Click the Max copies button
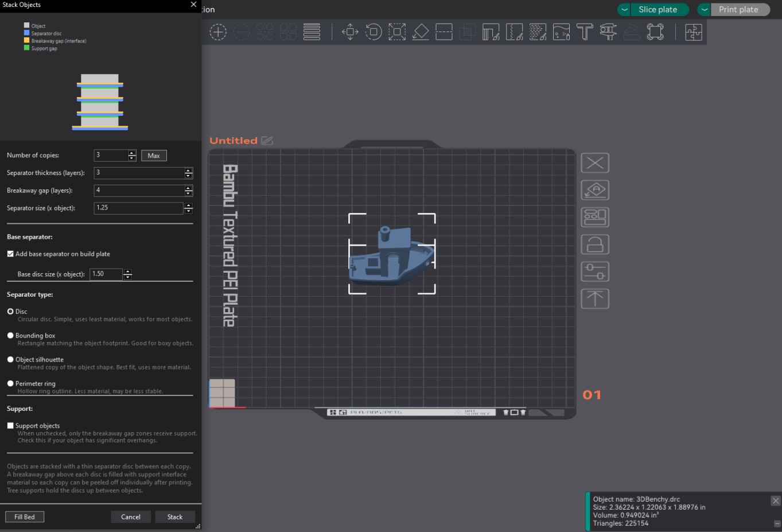The image size is (782, 532). [154, 156]
